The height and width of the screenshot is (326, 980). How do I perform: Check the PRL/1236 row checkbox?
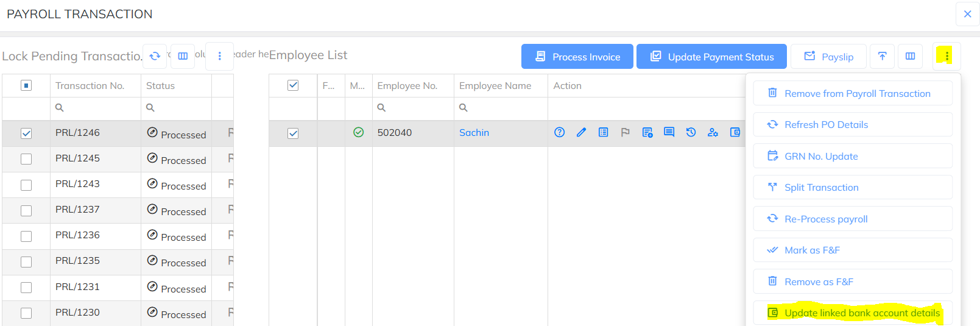26,236
